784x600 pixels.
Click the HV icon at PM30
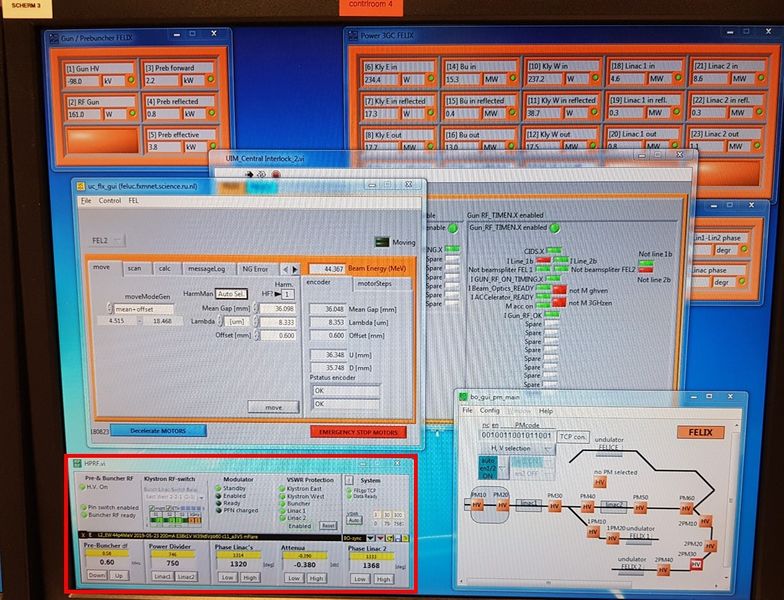tap(554, 506)
